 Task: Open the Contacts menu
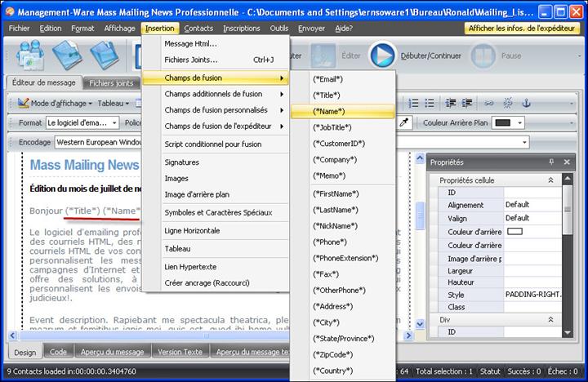click(198, 28)
